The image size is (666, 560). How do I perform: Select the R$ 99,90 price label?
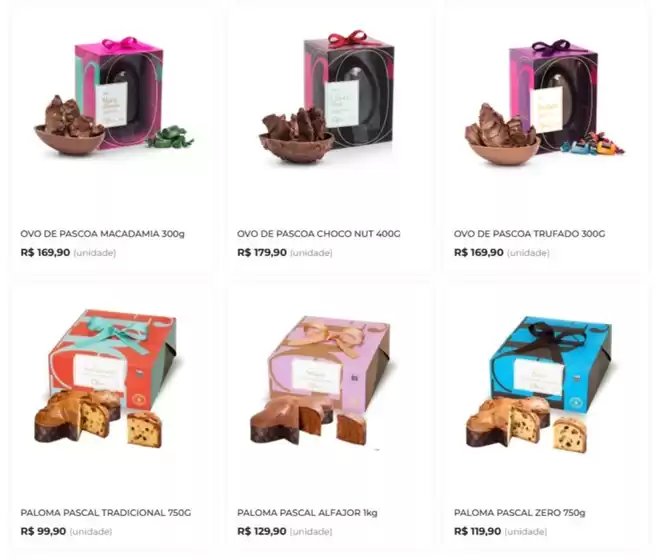point(43,531)
